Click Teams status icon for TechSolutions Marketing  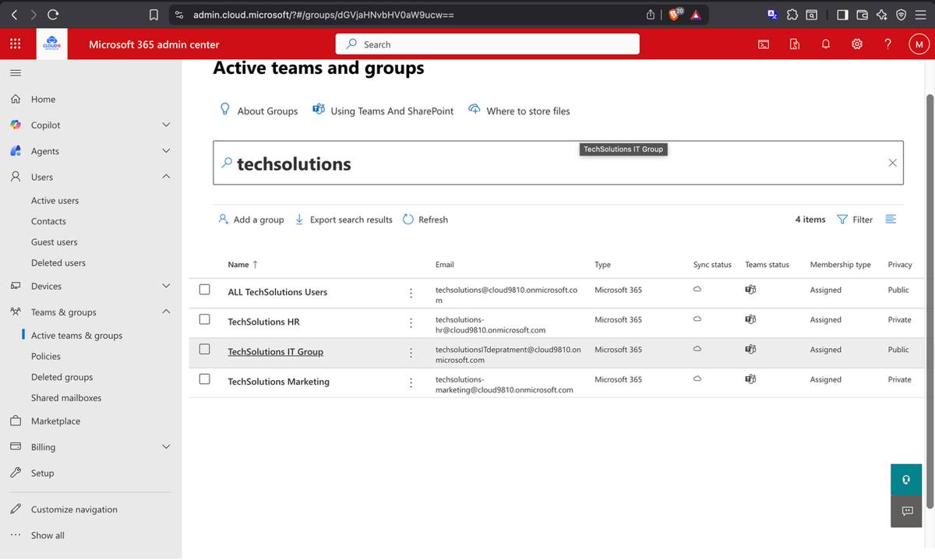750,379
